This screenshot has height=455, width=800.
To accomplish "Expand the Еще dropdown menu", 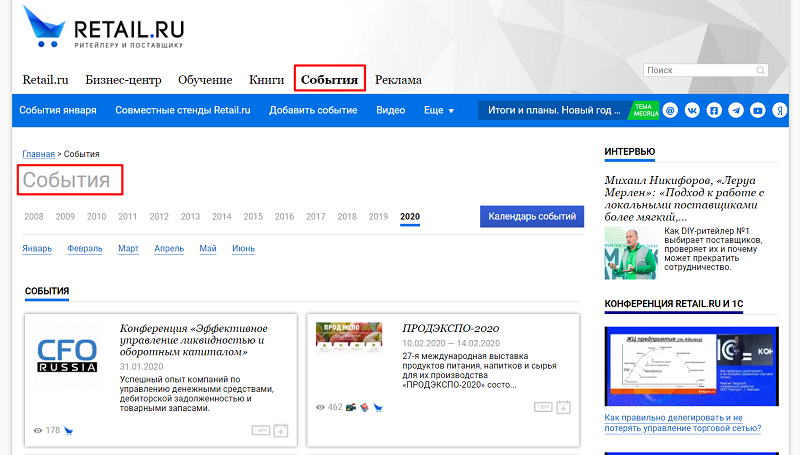I will click(x=439, y=110).
